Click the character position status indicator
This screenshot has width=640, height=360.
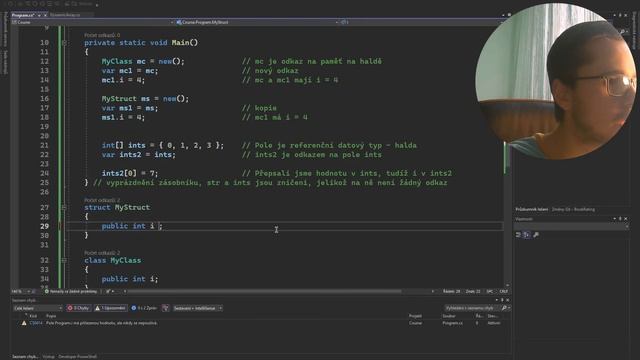(x=473, y=291)
